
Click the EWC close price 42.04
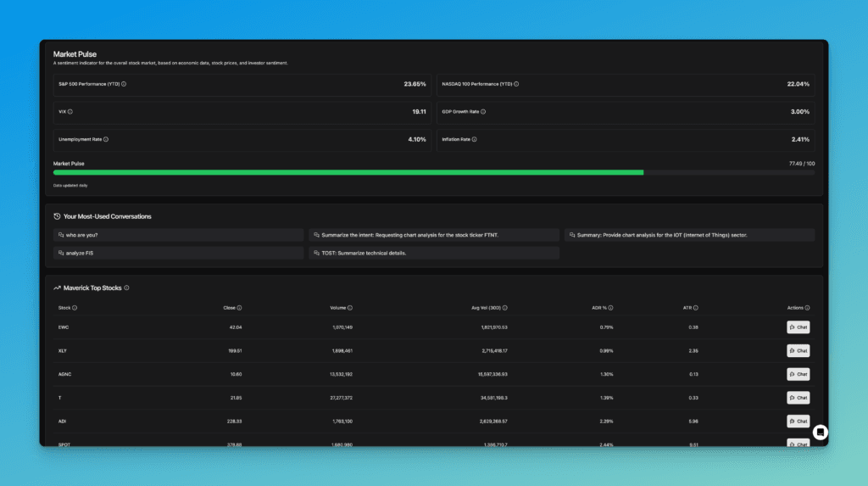236,327
